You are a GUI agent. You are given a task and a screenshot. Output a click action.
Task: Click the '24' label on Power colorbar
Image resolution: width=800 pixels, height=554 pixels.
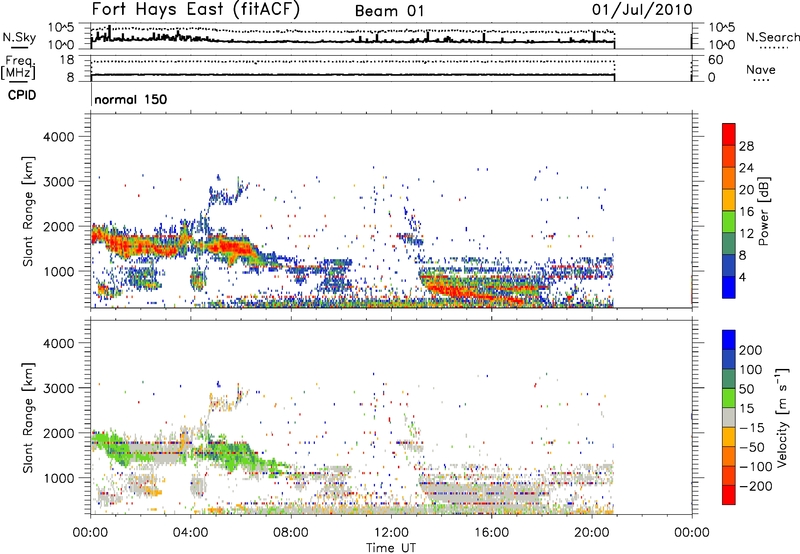click(746, 168)
